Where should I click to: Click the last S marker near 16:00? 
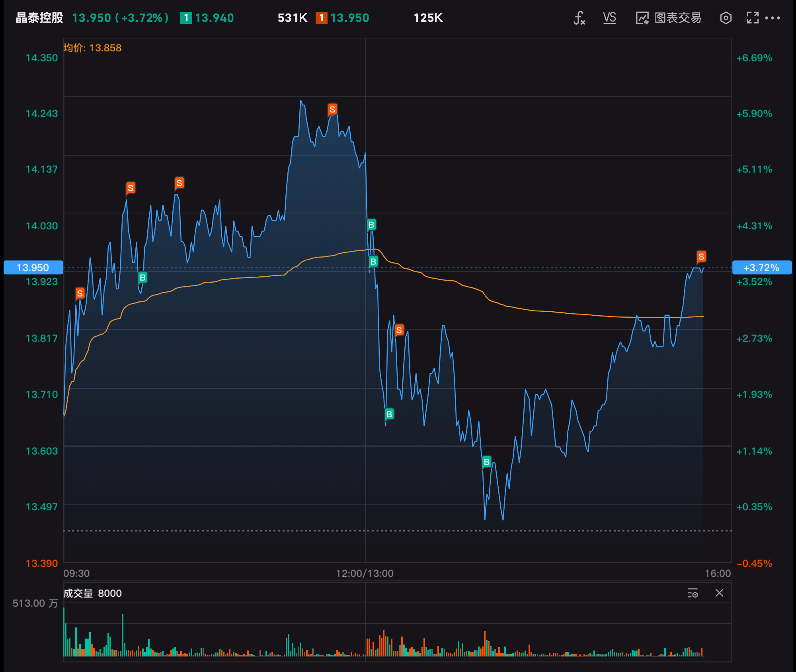701,256
